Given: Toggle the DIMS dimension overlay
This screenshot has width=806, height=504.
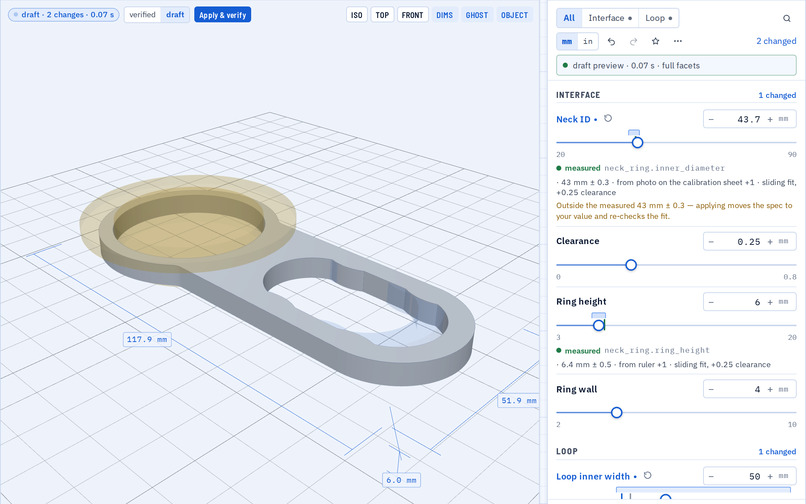Looking at the screenshot, I should tap(445, 15).
